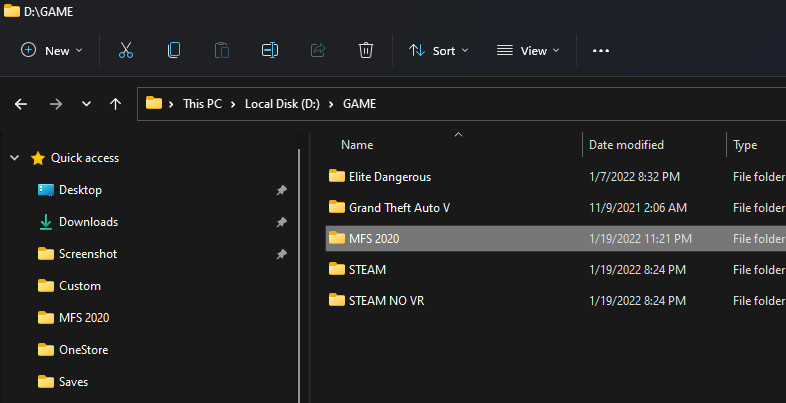Collapse the Quick access tree section
The height and width of the screenshot is (403, 786).
click(14, 158)
